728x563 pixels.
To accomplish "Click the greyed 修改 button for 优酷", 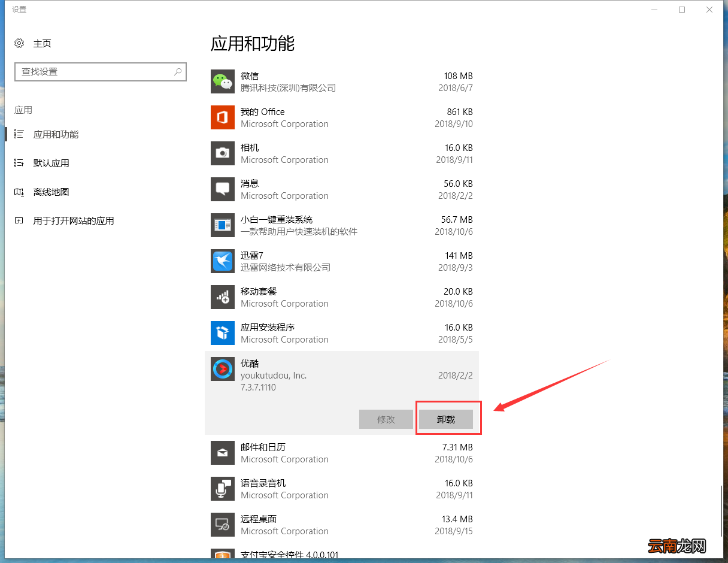I will pyautogui.click(x=386, y=419).
